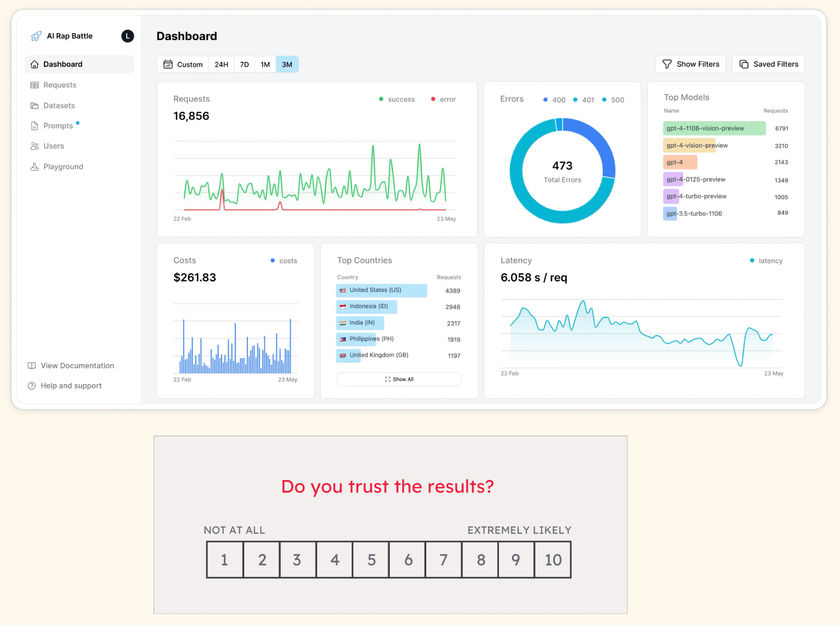Open Datasets from the sidebar folder icon
Screen dimensions: 840x625
(x=34, y=105)
